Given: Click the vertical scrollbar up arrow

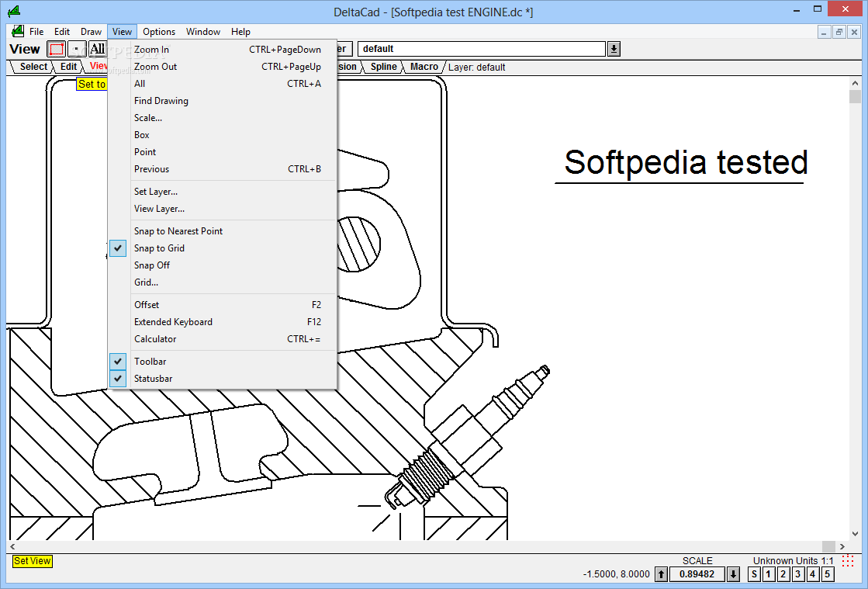Looking at the screenshot, I should (x=855, y=83).
